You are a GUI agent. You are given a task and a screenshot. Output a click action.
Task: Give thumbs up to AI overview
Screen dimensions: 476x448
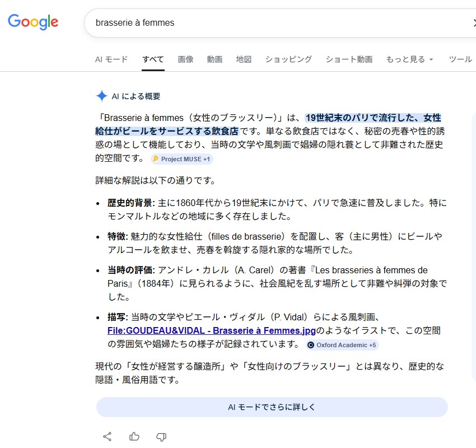134,436
